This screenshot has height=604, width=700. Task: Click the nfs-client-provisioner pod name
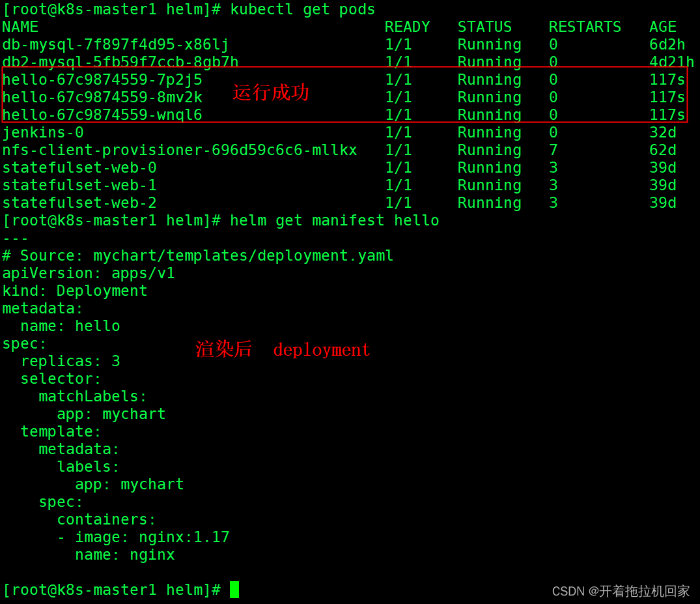coord(180,150)
